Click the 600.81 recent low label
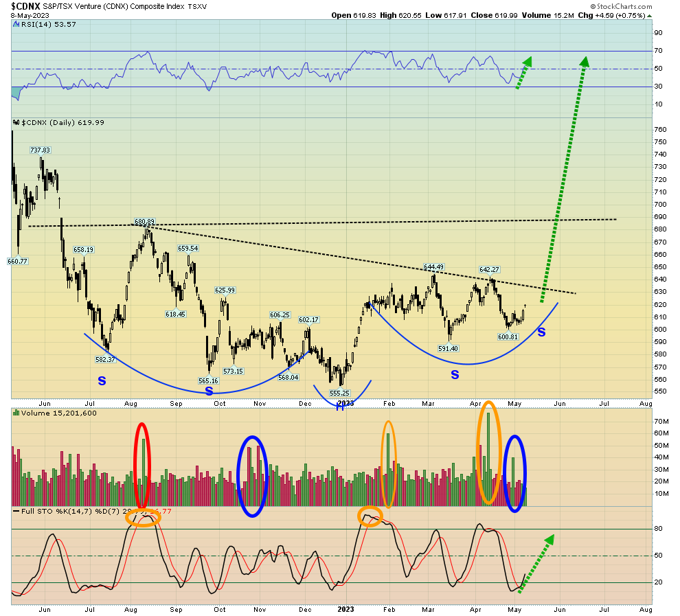Image resolution: width=680 pixels, height=616 pixels. coord(508,336)
